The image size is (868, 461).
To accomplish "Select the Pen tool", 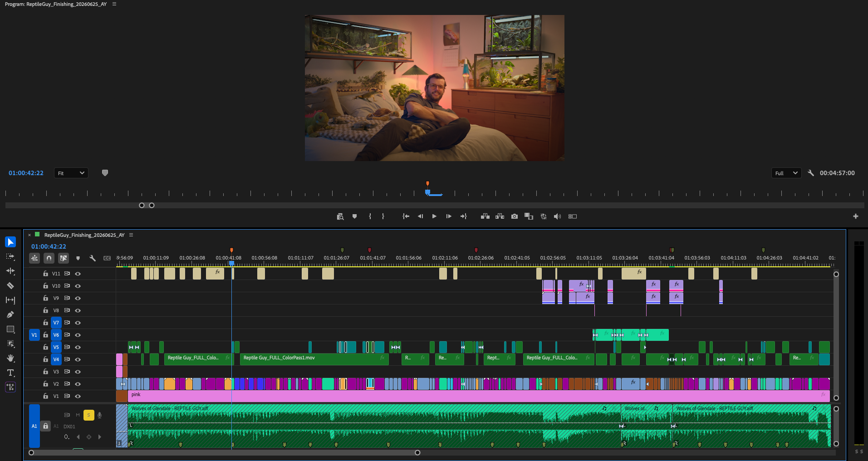I will 10,314.
